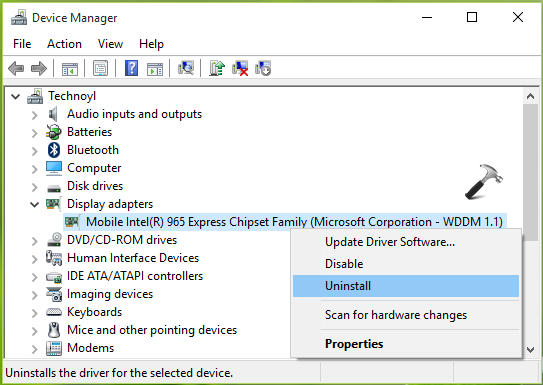
Task: Click the Mobile Intel 965 device icon
Action: coord(72,222)
